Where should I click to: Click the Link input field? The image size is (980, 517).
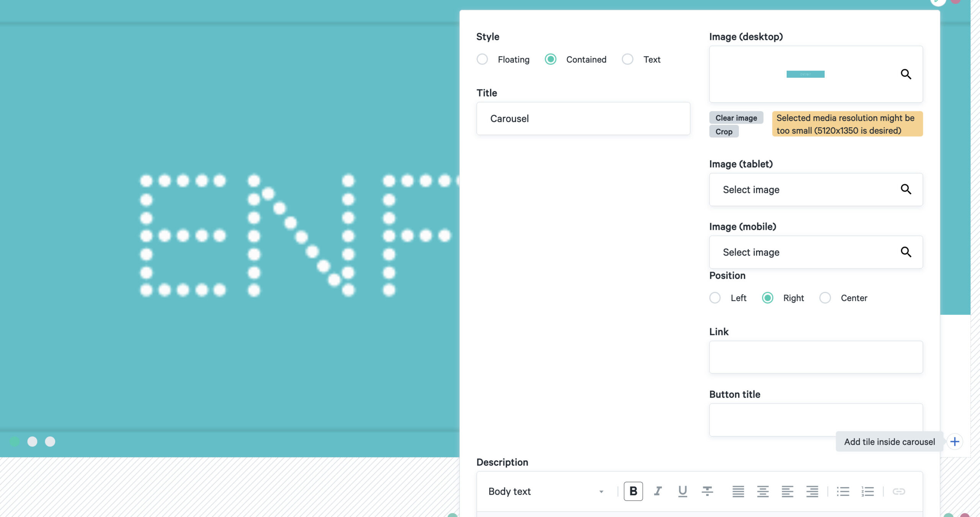pos(815,357)
